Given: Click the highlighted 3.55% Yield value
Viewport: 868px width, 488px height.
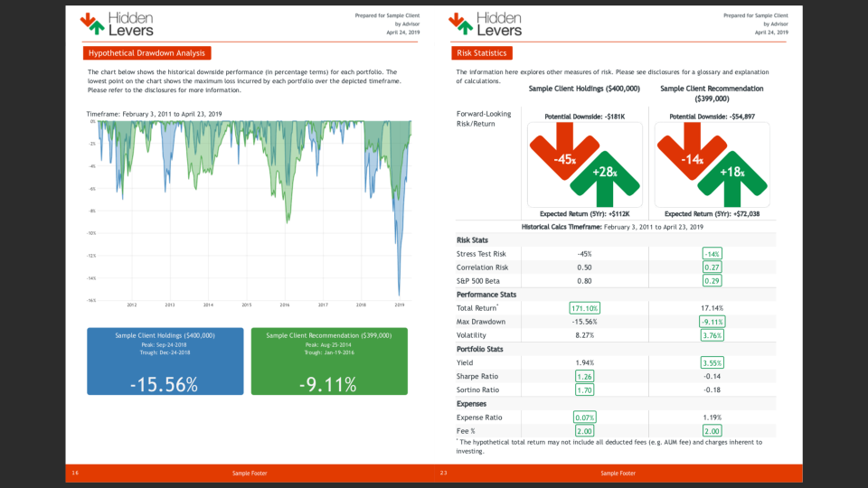Looking at the screenshot, I should click(x=712, y=362).
